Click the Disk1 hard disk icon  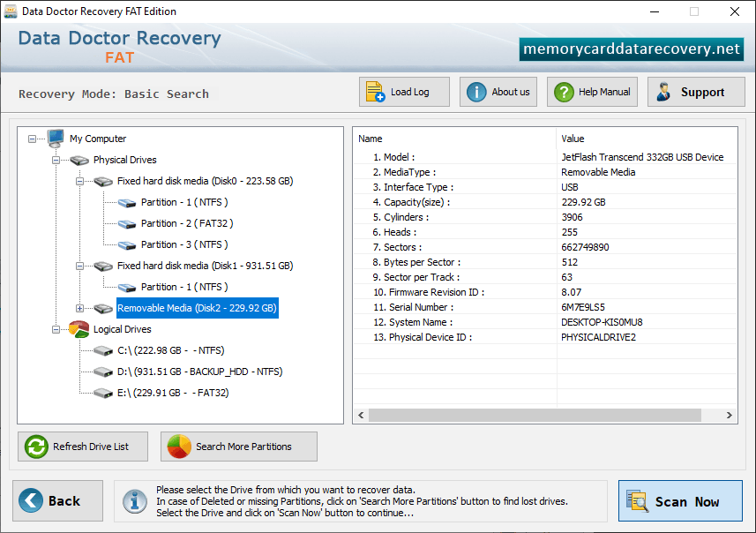point(103,266)
